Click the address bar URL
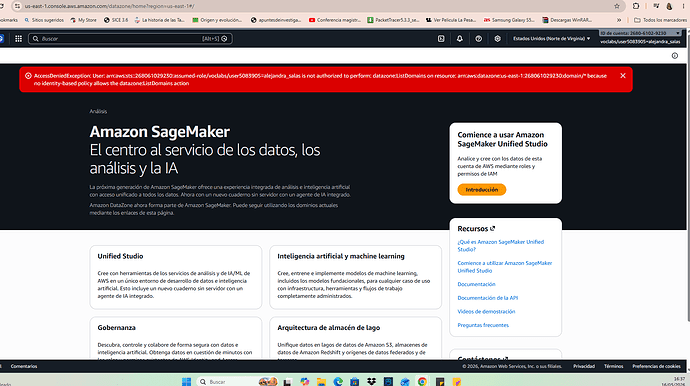 [110, 6]
